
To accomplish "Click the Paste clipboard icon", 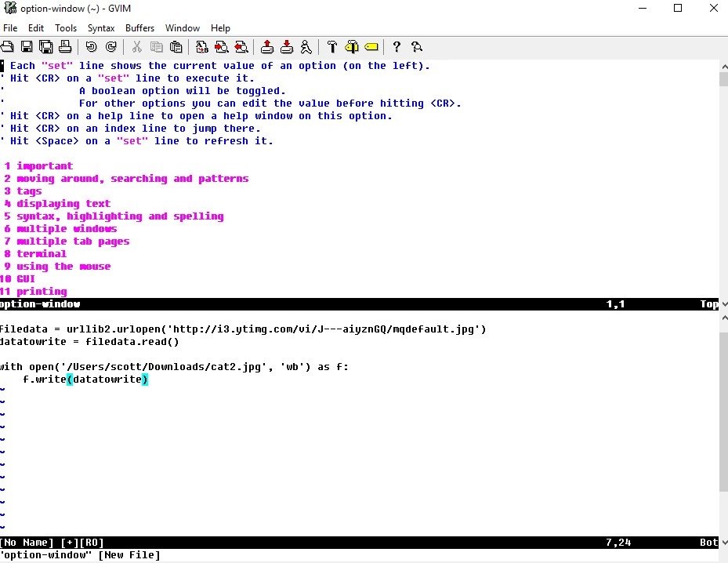I will 176,46.
